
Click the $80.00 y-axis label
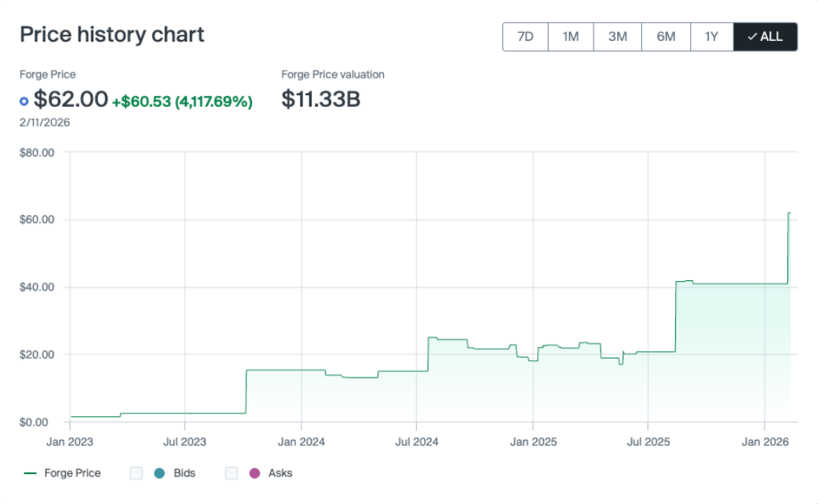pos(36,152)
